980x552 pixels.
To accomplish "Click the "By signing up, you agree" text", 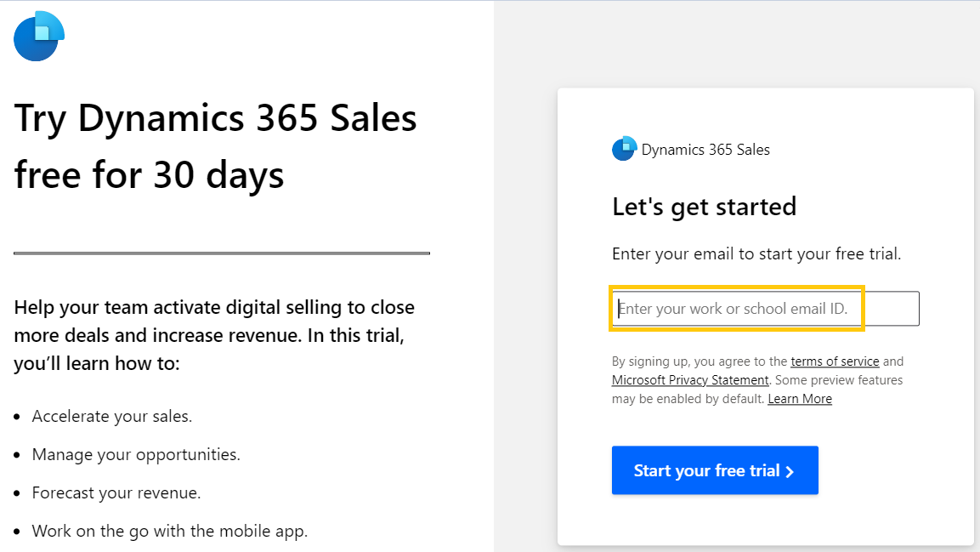I will click(700, 361).
